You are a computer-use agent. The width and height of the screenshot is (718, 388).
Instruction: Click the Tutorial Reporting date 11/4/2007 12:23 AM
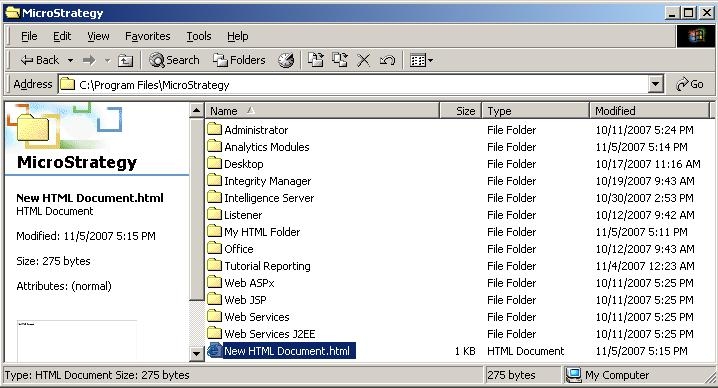point(645,266)
